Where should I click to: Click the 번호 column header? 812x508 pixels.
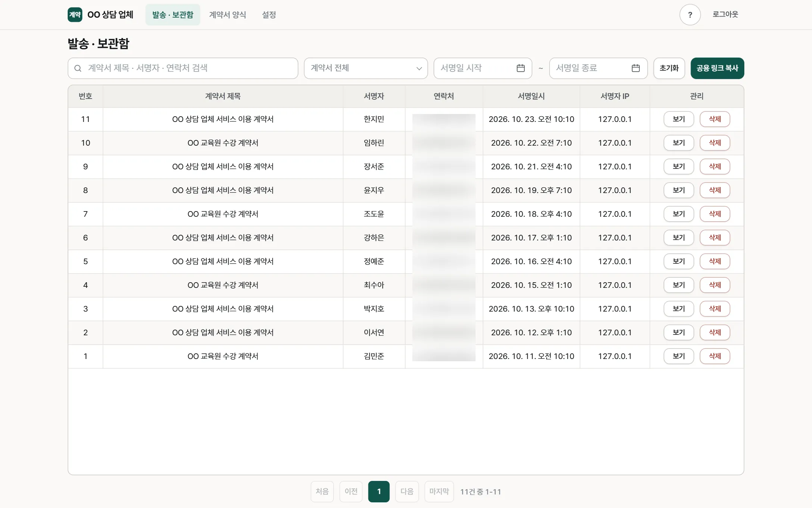click(x=85, y=96)
